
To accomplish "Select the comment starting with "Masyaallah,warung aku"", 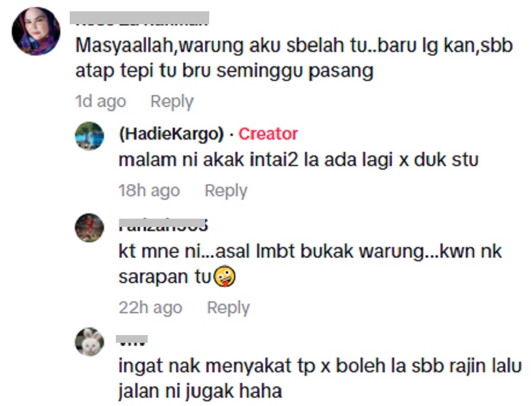I will tap(294, 58).
